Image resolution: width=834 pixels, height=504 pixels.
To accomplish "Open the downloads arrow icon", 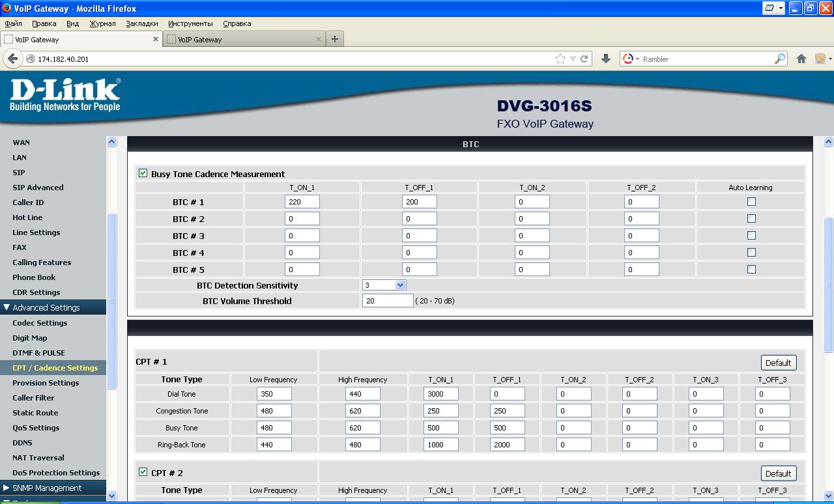I will click(x=605, y=59).
